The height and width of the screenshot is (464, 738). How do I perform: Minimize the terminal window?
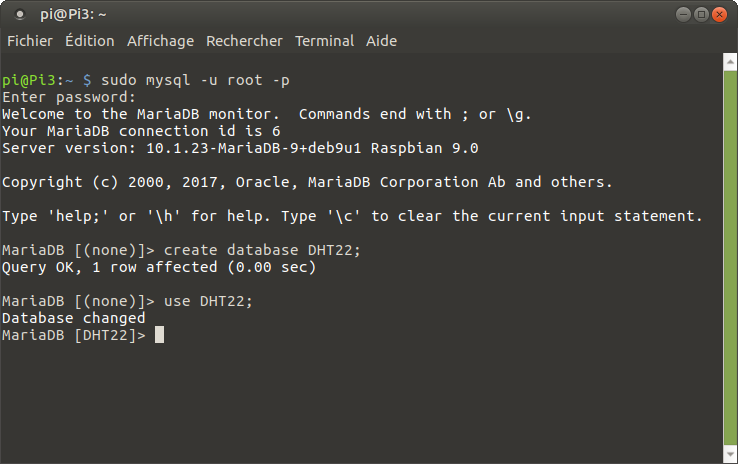click(683, 14)
